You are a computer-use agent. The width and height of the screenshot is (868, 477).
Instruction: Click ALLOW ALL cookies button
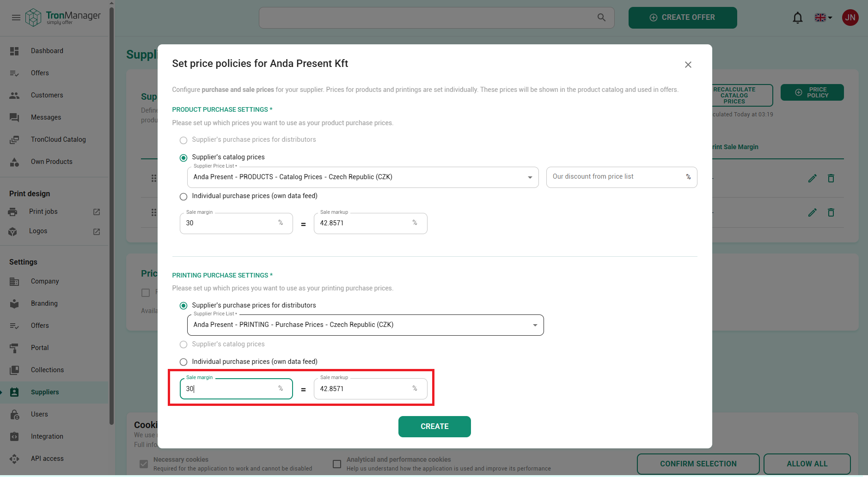pyautogui.click(x=807, y=464)
